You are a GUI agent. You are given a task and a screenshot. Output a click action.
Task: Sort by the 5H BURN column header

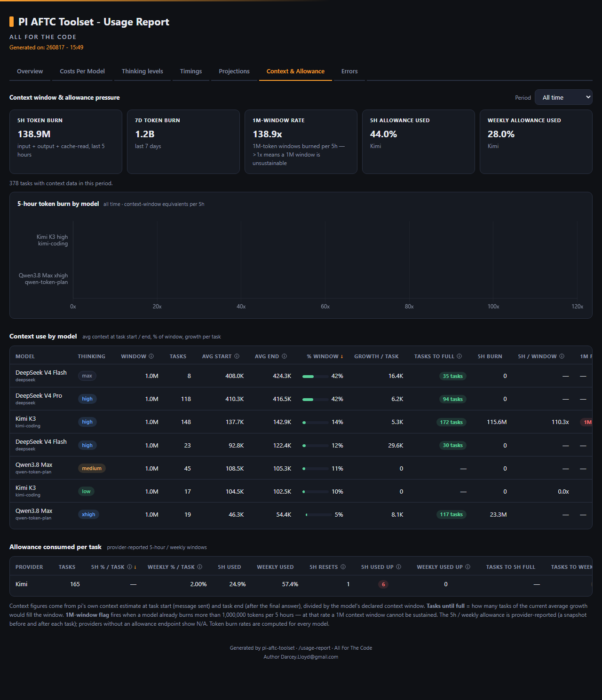tap(490, 356)
